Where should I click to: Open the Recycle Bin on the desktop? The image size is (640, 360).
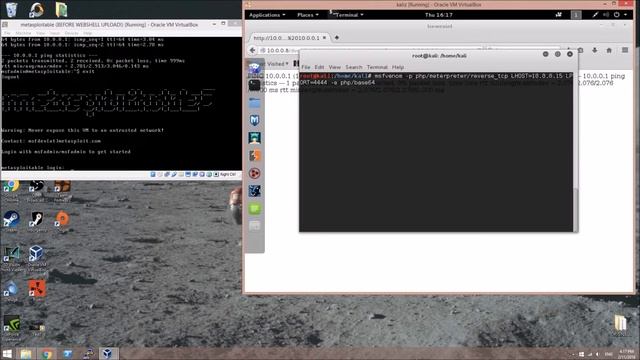coord(11,9)
